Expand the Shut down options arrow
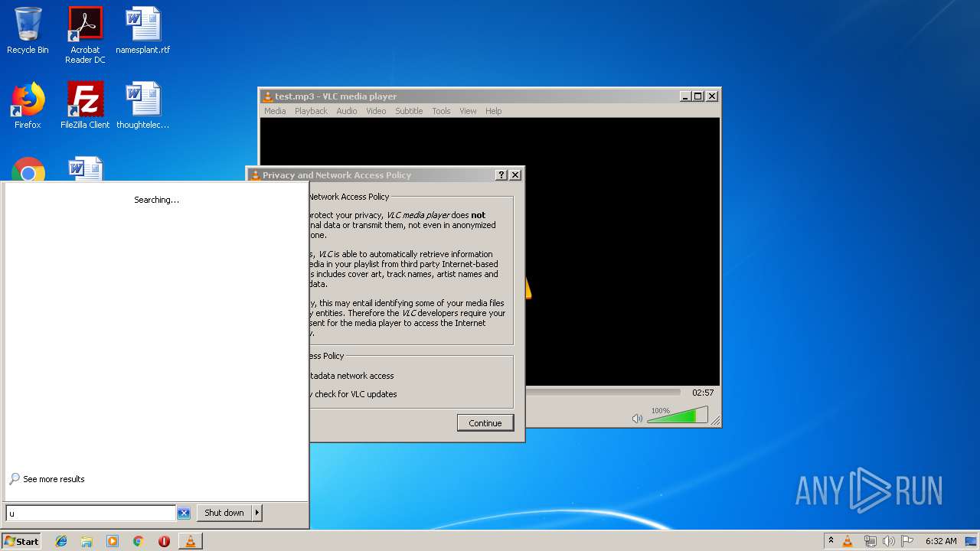980x551 pixels. (x=257, y=513)
